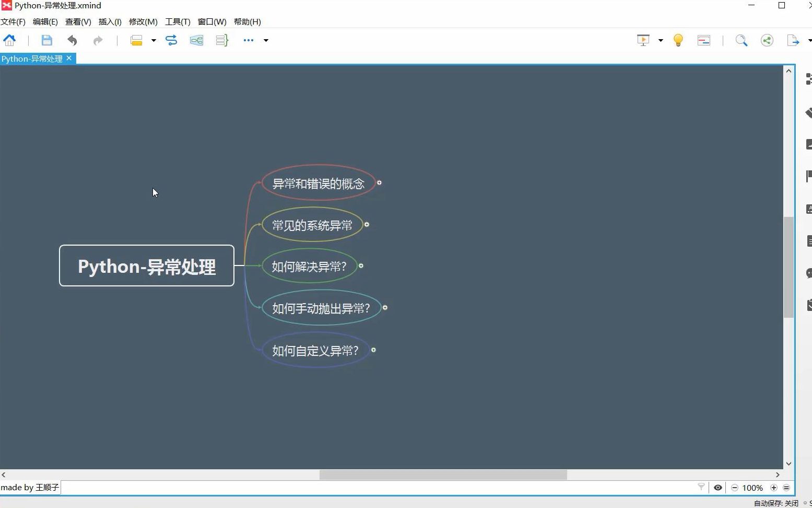Open the 窗口(W) menu

click(x=212, y=21)
